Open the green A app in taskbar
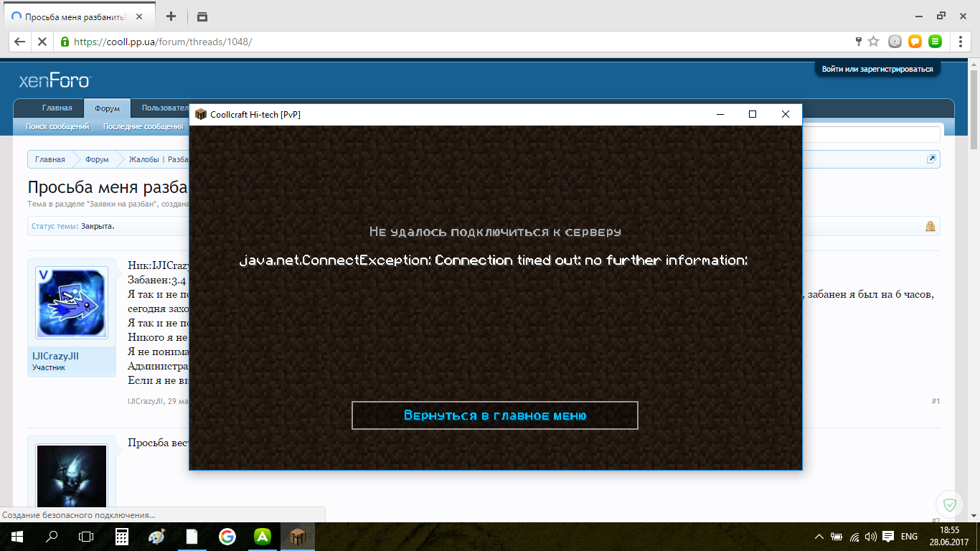The image size is (980, 551). (x=262, y=537)
